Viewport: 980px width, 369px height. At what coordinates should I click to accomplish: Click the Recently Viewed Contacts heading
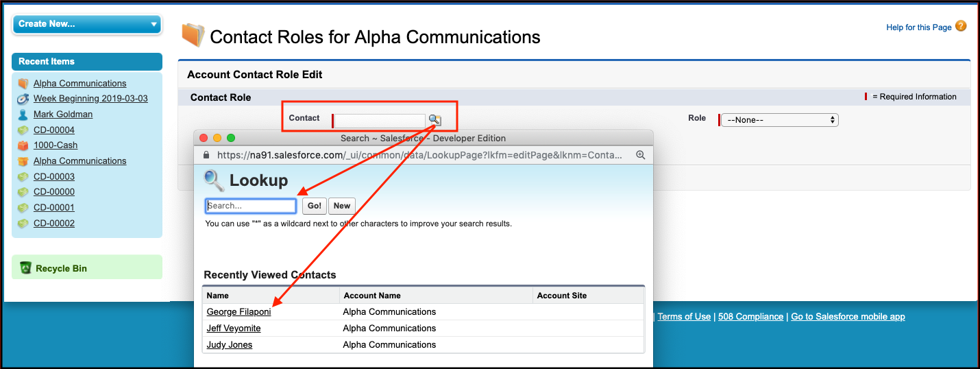[270, 275]
